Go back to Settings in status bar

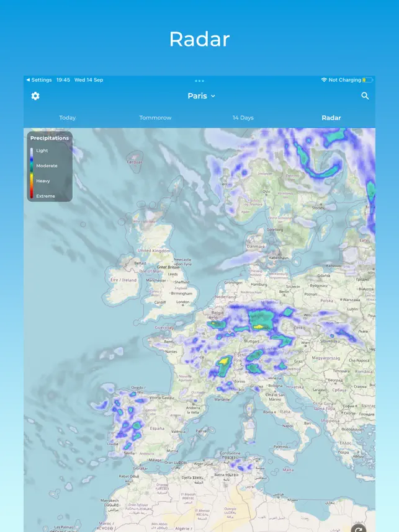click(x=39, y=80)
